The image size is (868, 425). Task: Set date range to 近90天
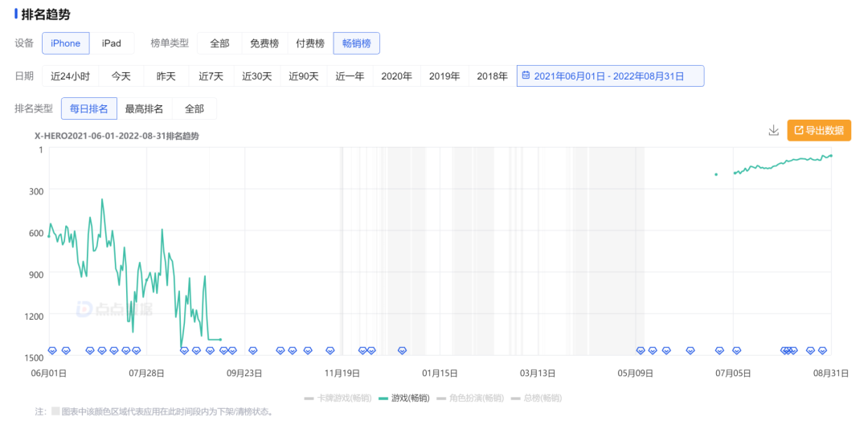tap(303, 76)
